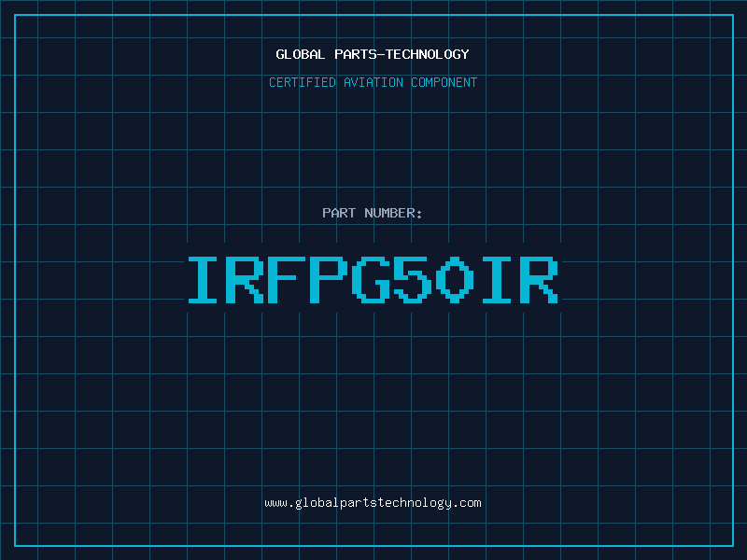The height and width of the screenshot is (560, 747).
Task: Click the final letter R of part number
Action: (540, 280)
